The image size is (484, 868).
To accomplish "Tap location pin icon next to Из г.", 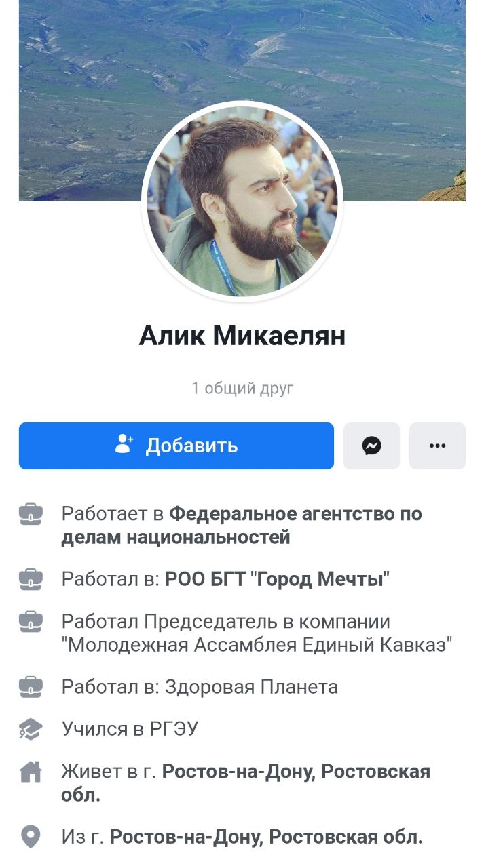I will [x=31, y=837].
